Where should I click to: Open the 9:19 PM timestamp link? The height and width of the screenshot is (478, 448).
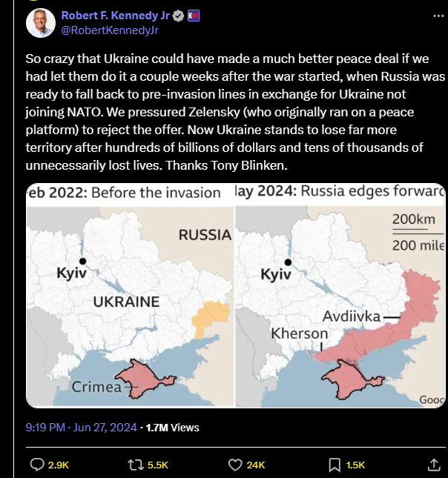[45, 428]
